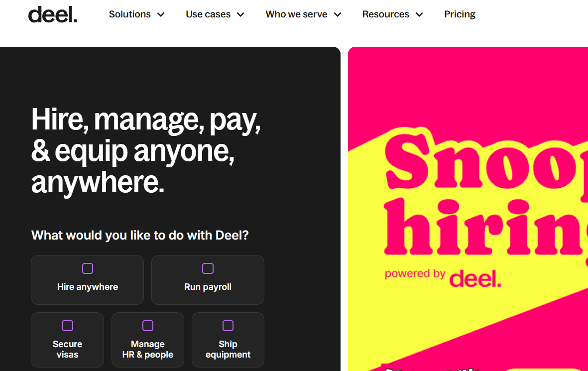Expand the Resources chevron arrow
This screenshot has width=588, height=371.
419,14
